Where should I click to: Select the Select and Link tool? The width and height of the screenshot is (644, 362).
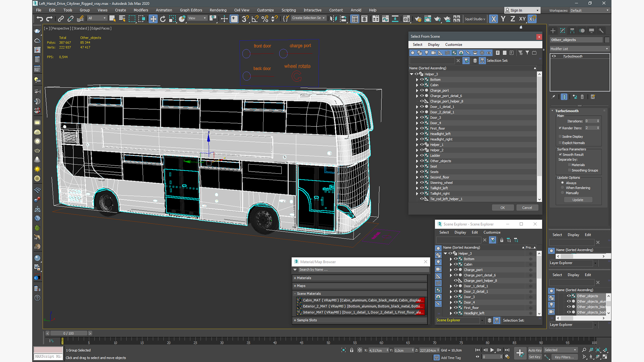pos(61,19)
